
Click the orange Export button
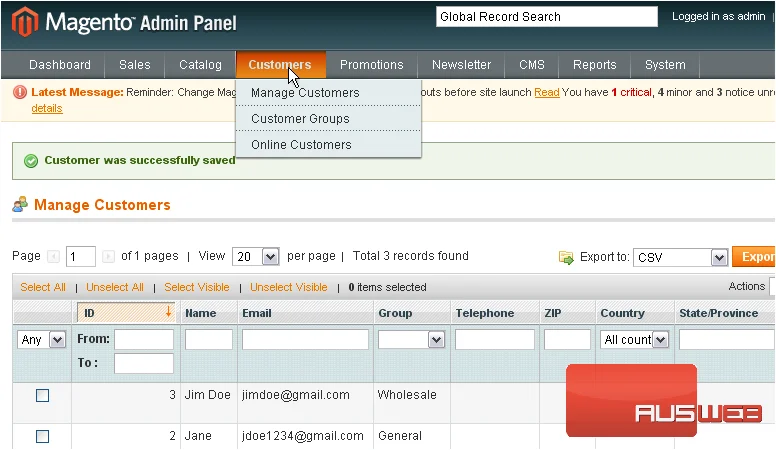tap(754, 256)
